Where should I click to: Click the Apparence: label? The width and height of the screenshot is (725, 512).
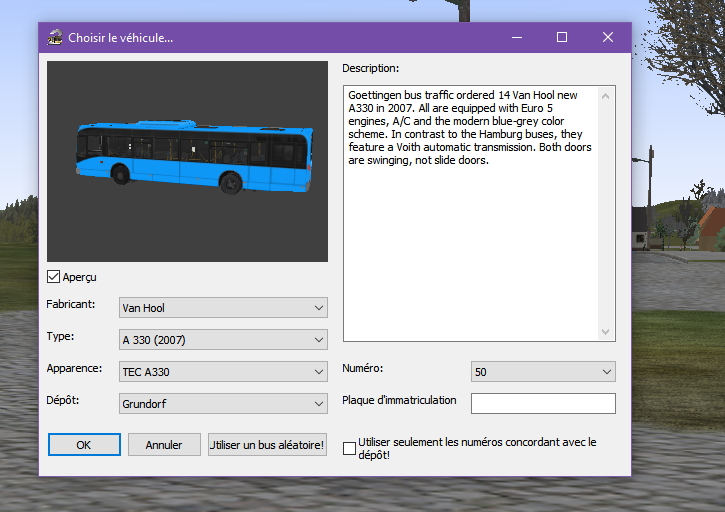(x=74, y=368)
